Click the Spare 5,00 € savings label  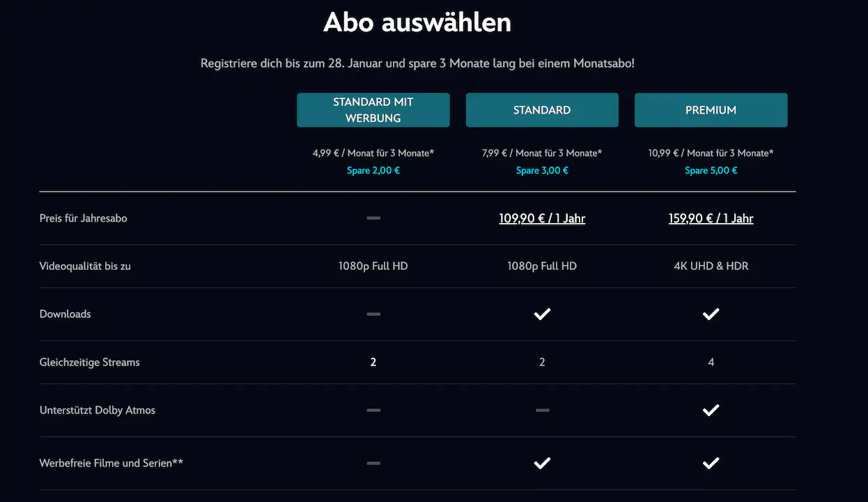point(711,169)
